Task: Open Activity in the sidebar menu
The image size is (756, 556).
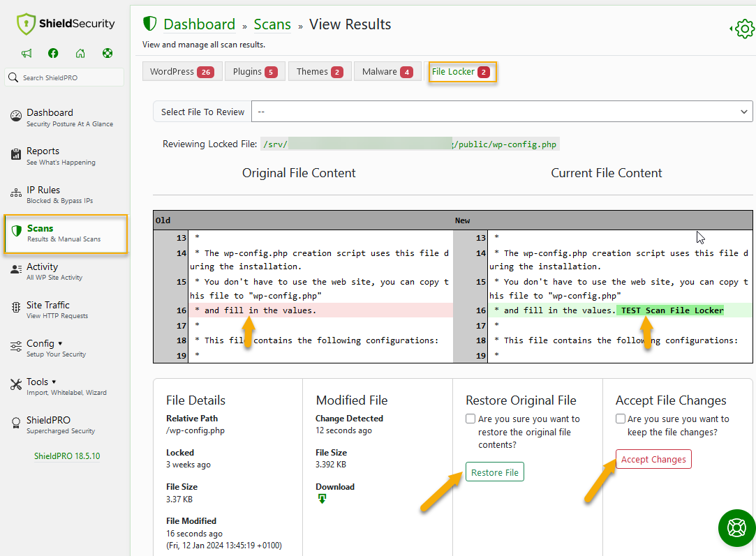Action: [x=66, y=271]
